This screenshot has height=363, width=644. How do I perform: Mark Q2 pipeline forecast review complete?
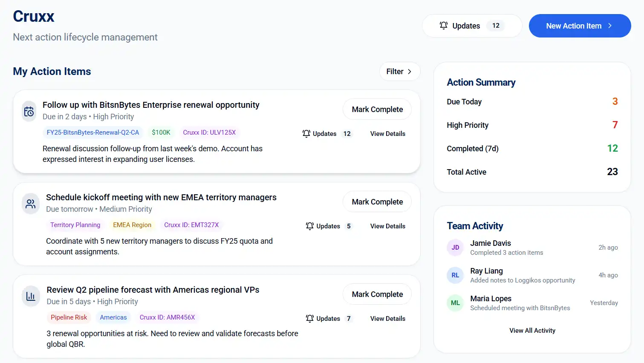pos(377,294)
